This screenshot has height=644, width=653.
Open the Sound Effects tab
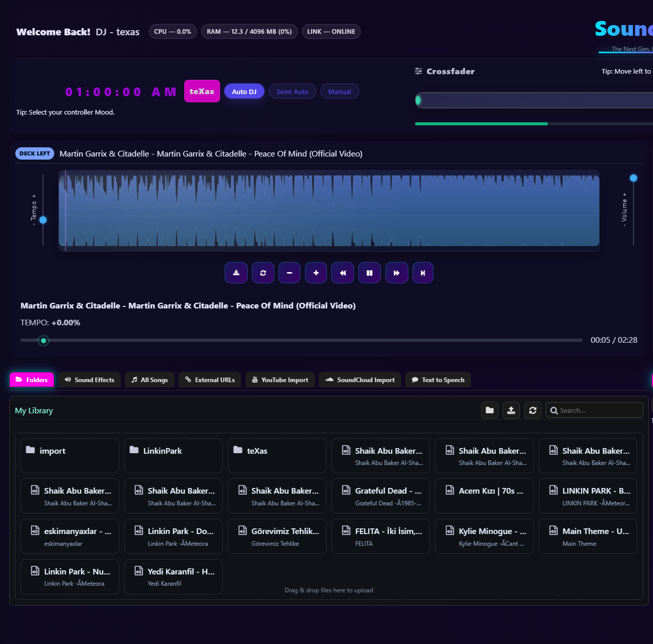[90, 380]
